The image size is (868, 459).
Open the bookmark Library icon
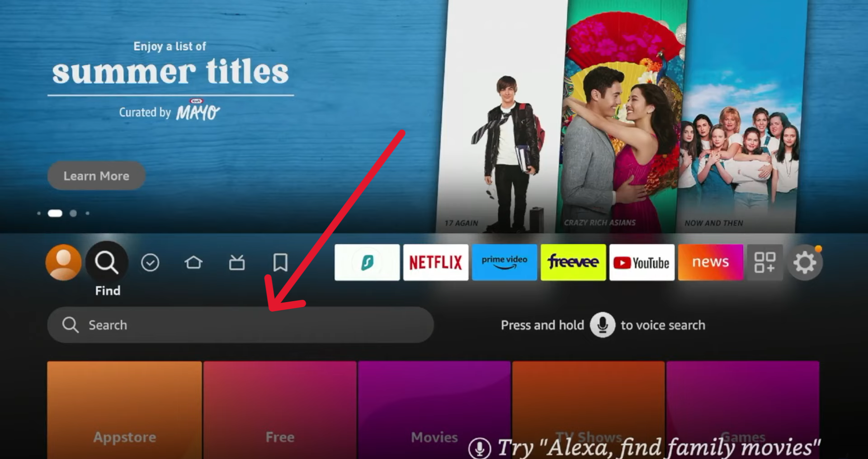click(280, 262)
